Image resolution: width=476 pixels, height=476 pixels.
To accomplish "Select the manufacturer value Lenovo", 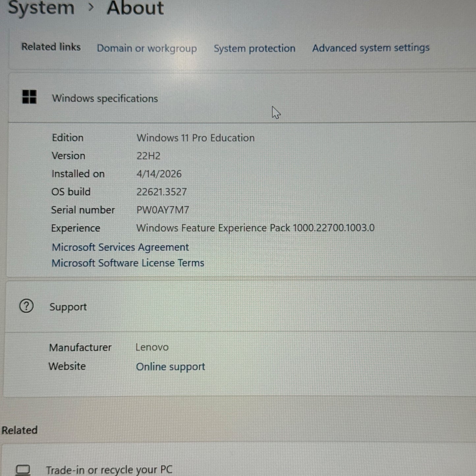I will (x=152, y=347).
